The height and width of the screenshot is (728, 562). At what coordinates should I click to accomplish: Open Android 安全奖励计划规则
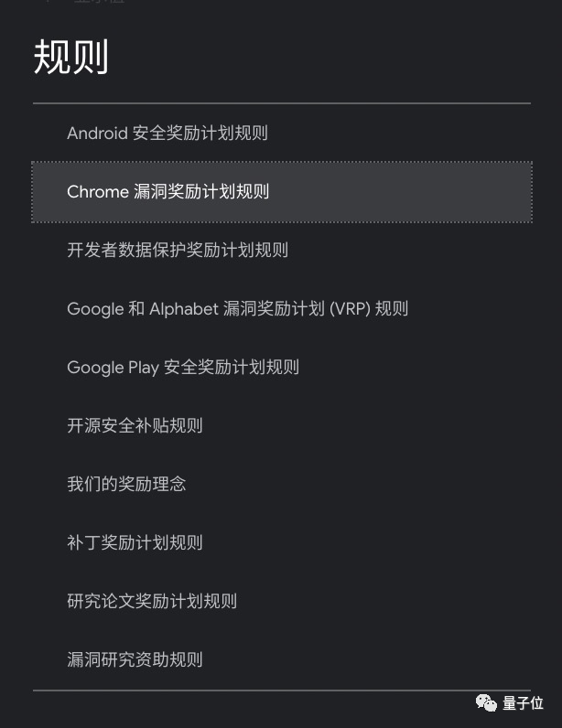(x=168, y=134)
